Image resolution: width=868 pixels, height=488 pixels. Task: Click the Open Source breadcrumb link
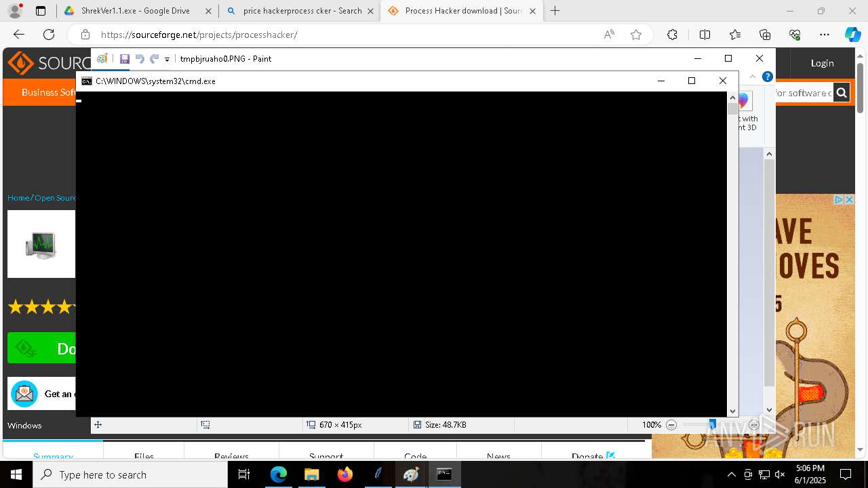(x=56, y=198)
